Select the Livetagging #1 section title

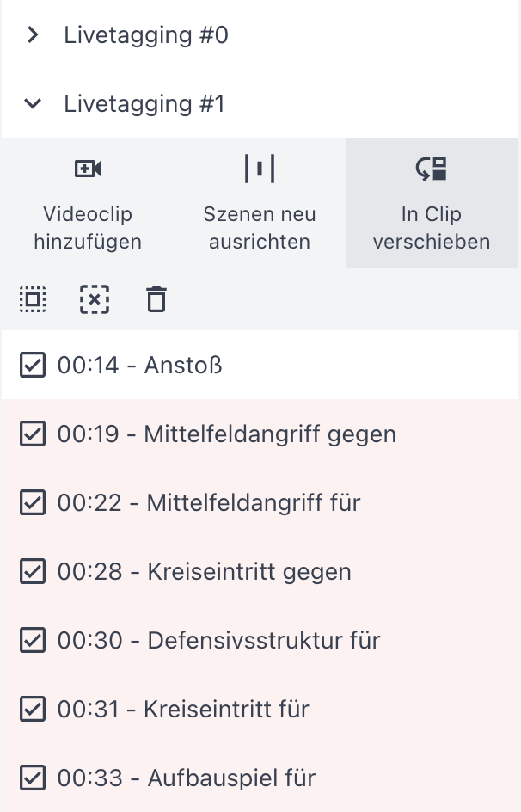pyautogui.click(x=144, y=104)
